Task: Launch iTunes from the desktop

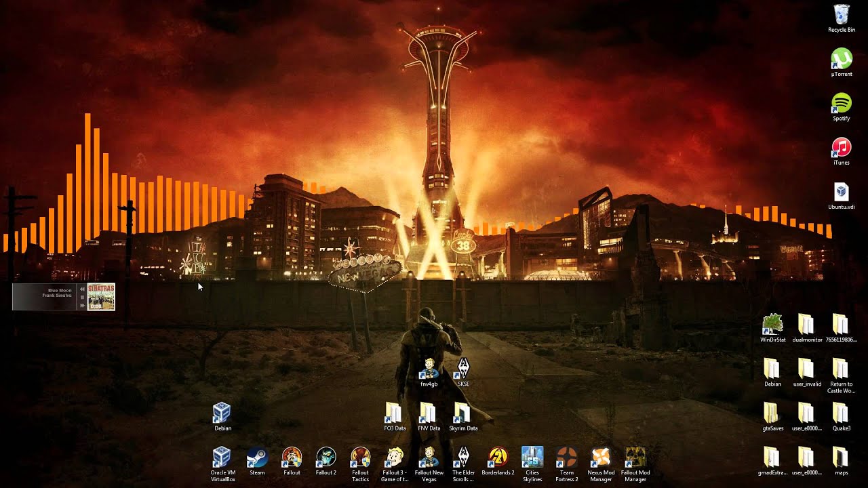Action: (841, 151)
